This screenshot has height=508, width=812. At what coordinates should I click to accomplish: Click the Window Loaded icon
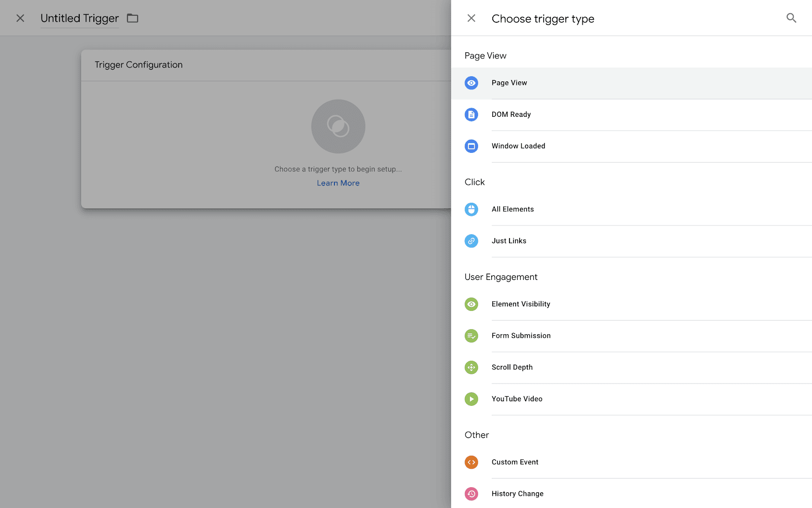point(471,146)
